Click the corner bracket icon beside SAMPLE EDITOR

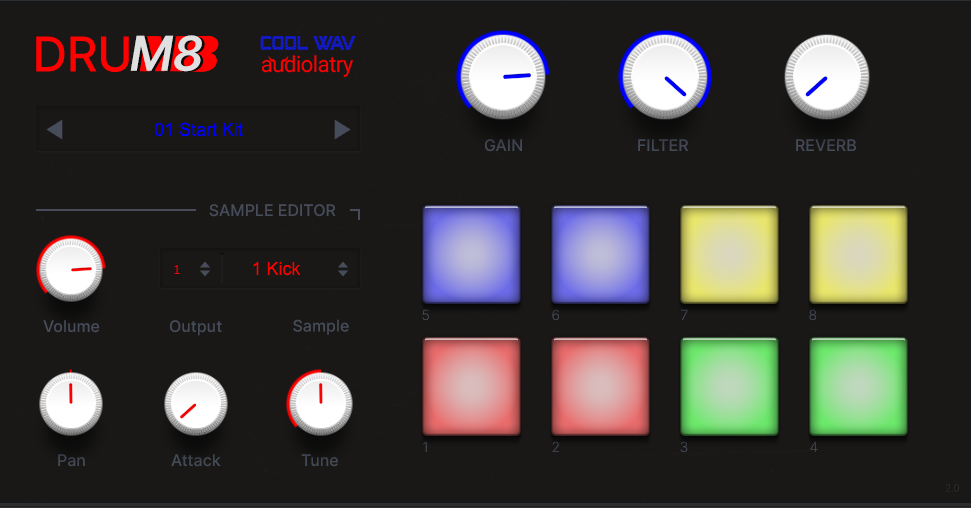tap(355, 214)
